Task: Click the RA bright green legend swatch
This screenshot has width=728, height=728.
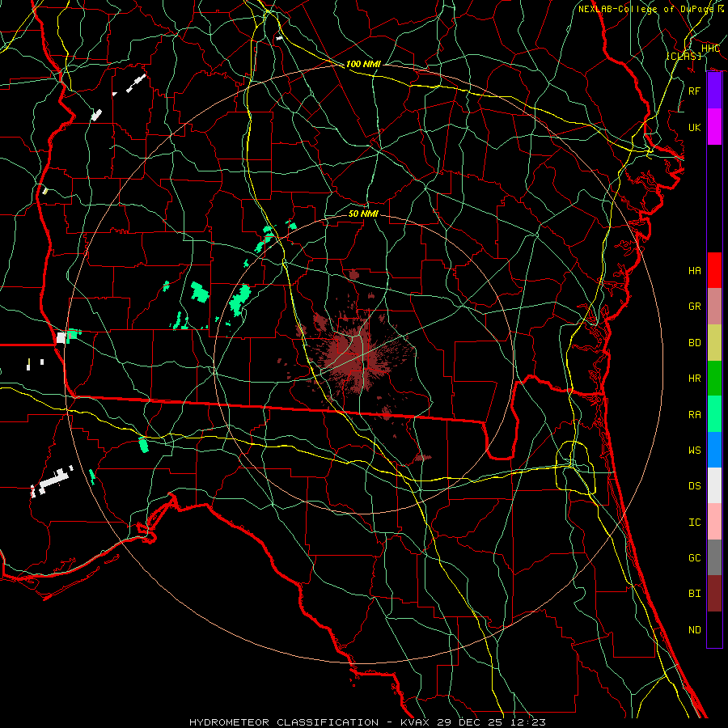Action: pyautogui.click(x=714, y=414)
